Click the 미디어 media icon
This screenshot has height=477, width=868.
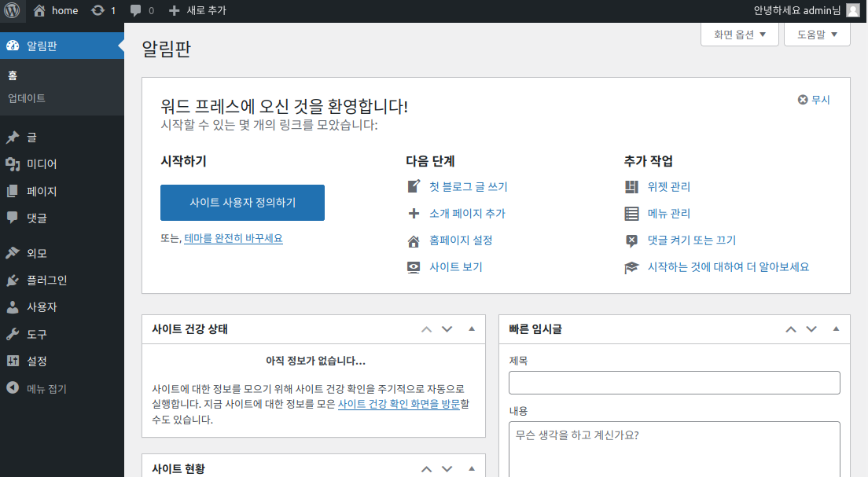12,163
